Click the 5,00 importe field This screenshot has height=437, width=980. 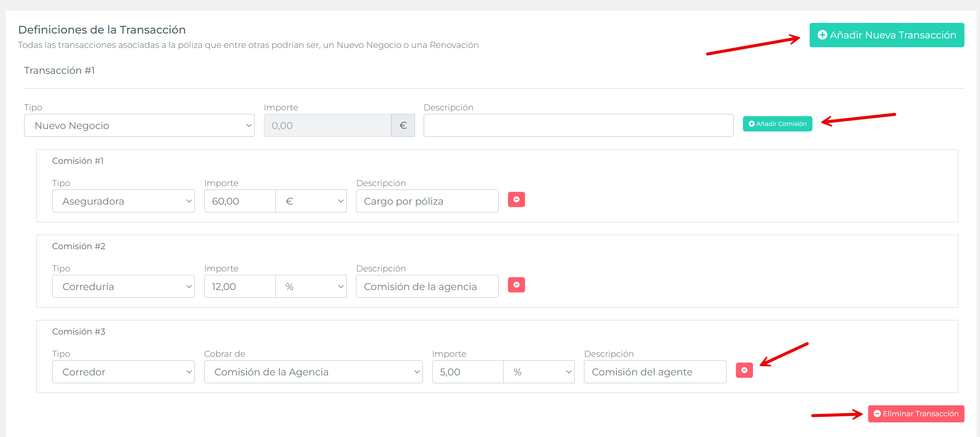coord(467,371)
